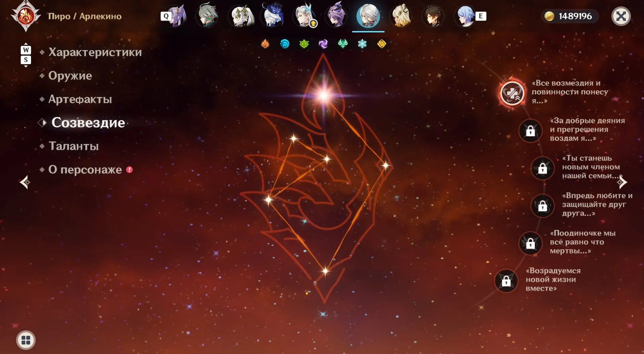Close the character screen with X button
644x354 pixels.
pos(621,16)
